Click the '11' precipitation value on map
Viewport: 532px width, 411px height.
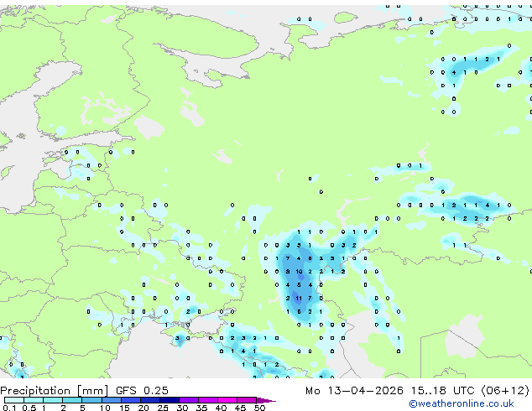pyautogui.click(x=299, y=299)
